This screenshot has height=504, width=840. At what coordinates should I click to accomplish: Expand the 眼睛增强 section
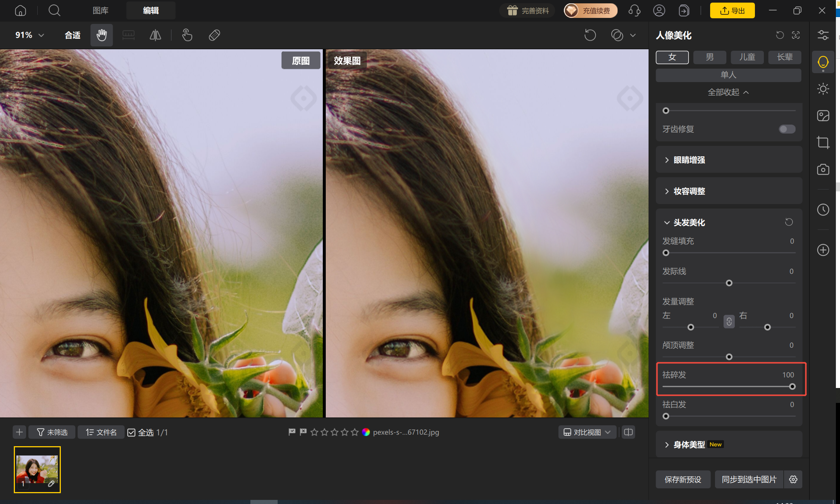pyautogui.click(x=729, y=160)
